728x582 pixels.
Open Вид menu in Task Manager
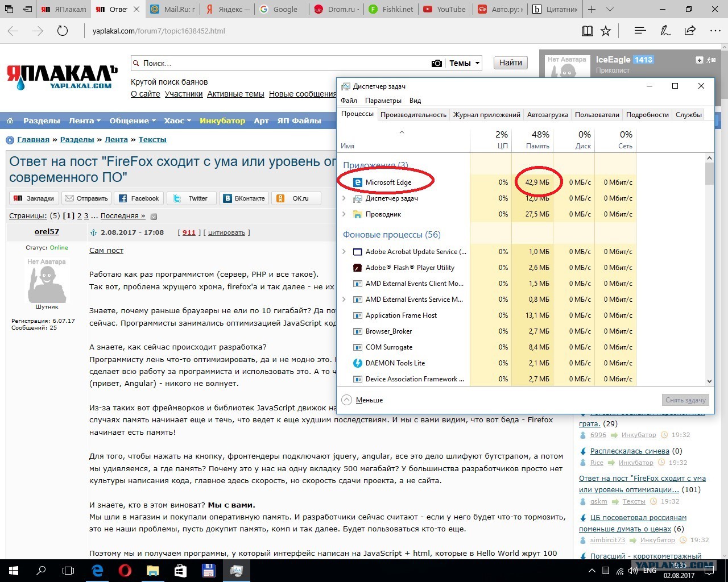(x=415, y=101)
